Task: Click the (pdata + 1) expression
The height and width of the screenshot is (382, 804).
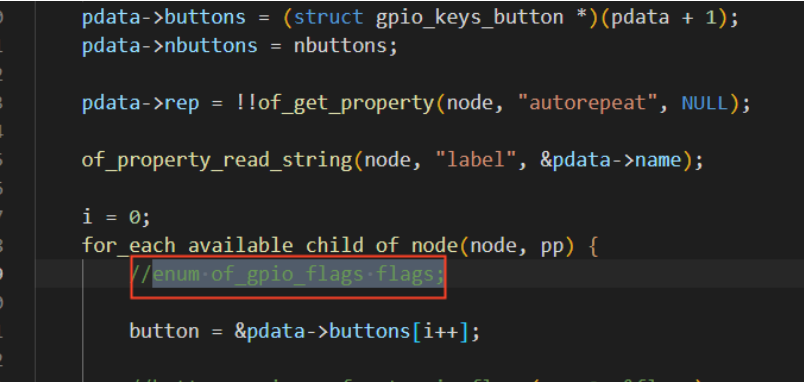Action: coord(662,17)
